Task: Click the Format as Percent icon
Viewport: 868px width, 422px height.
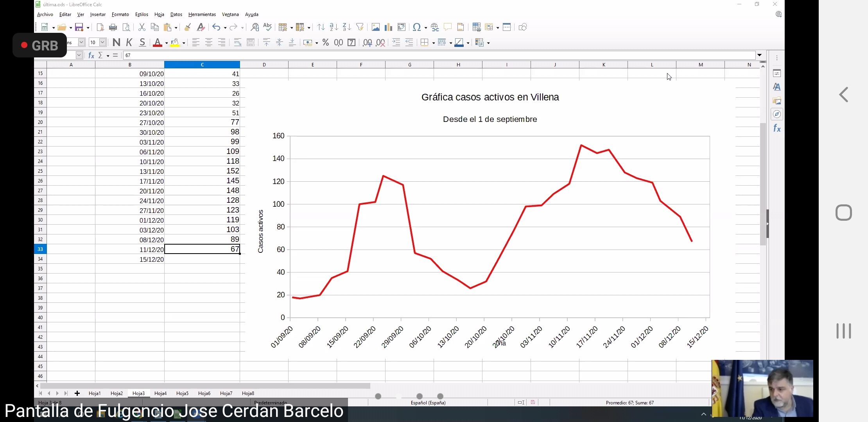Action: (325, 43)
